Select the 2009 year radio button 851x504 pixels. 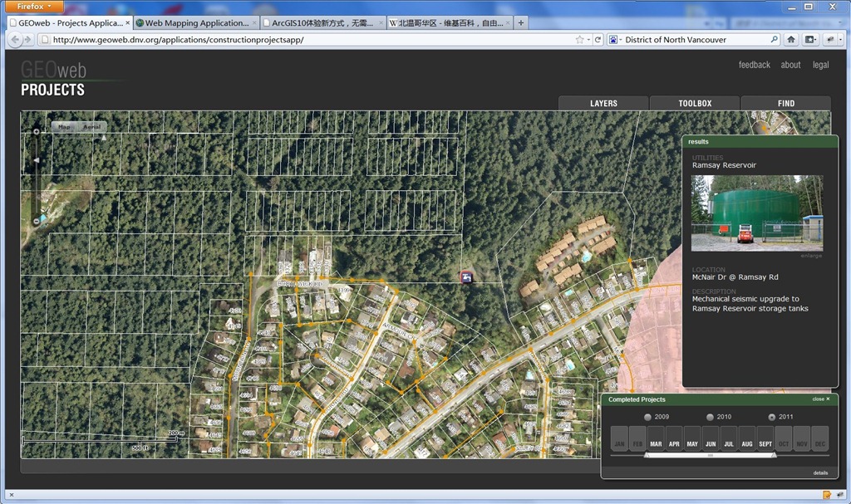pos(648,417)
